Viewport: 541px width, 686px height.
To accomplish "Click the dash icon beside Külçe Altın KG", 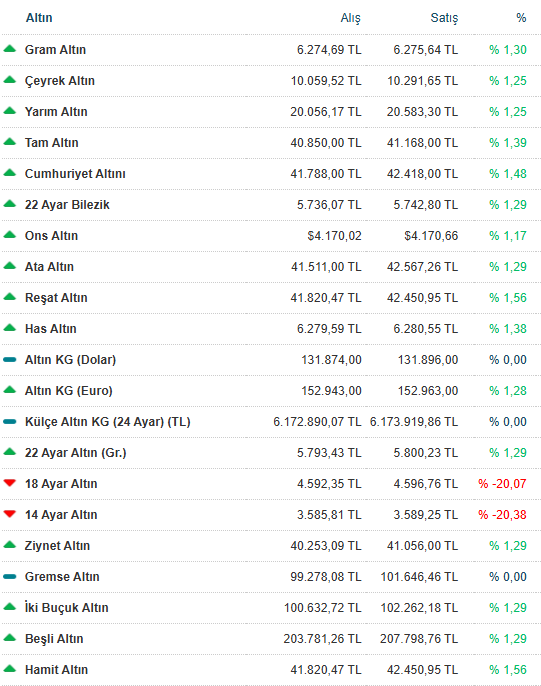I will [9, 422].
